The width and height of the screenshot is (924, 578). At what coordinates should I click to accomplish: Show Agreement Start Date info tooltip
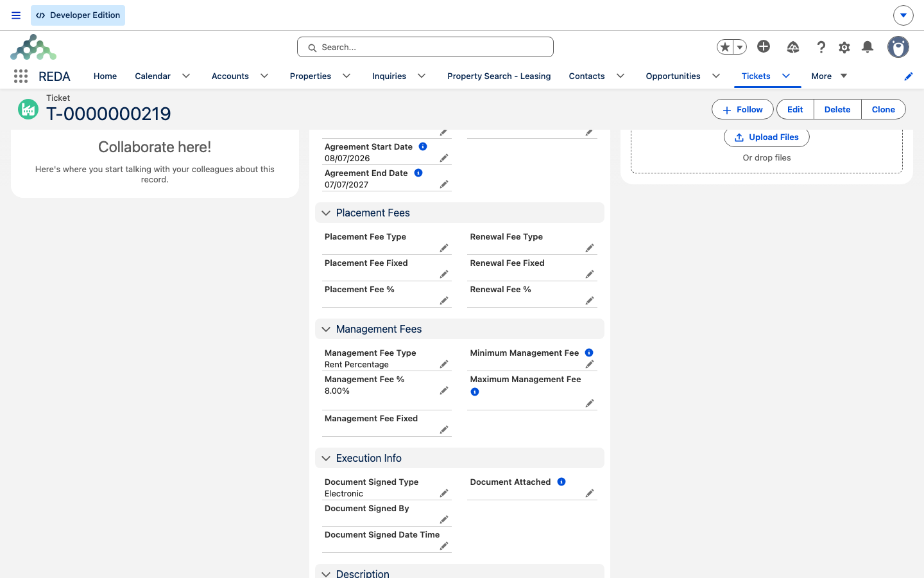(x=423, y=146)
